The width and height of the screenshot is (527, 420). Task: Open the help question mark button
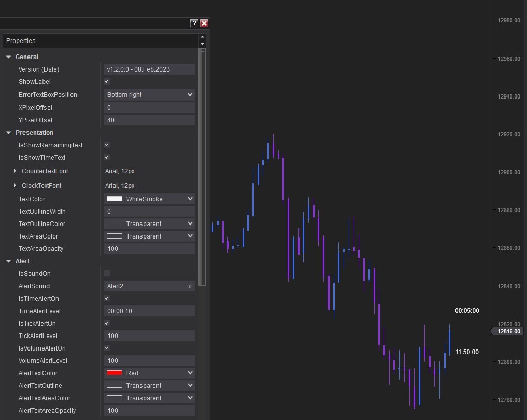pos(194,23)
